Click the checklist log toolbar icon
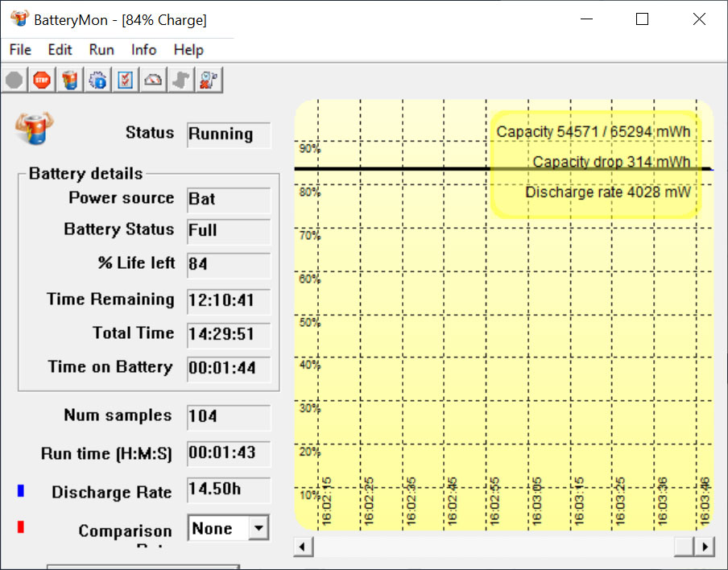The image size is (728, 570). pyautogui.click(x=126, y=81)
